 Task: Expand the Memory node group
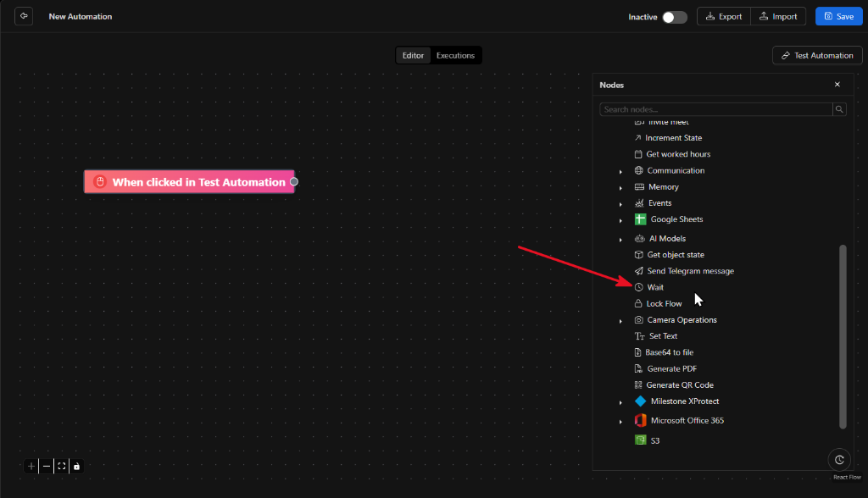(x=620, y=188)
